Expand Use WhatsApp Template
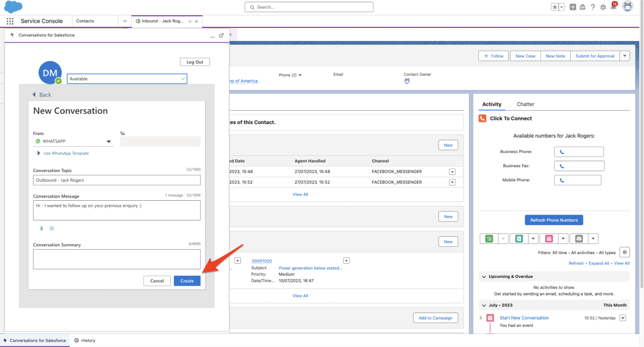The height and width of the screenshot is (347, 644). click(64, 153)
